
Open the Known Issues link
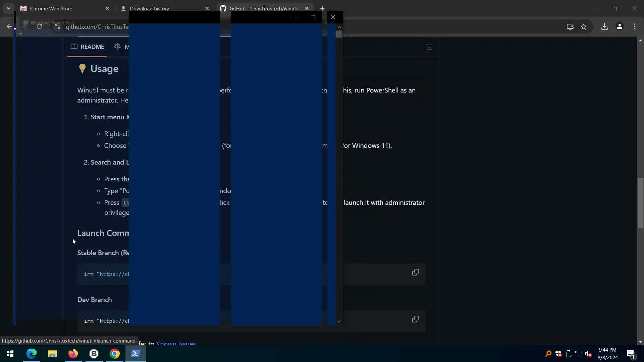click(x=176, y=343)
